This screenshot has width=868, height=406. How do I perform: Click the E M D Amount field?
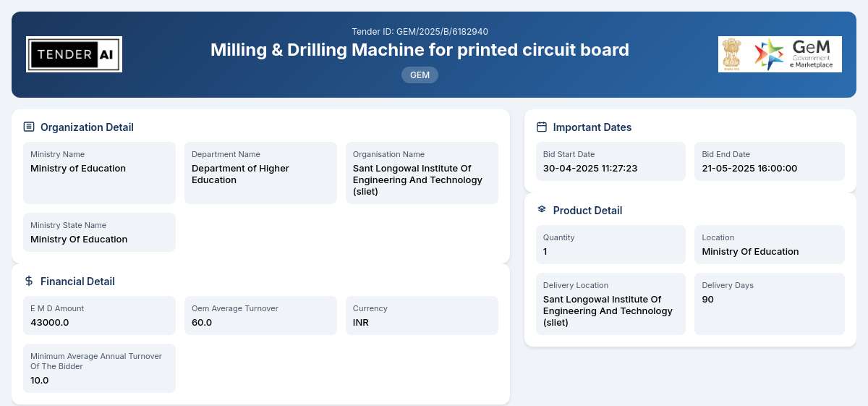coord(99,316)
